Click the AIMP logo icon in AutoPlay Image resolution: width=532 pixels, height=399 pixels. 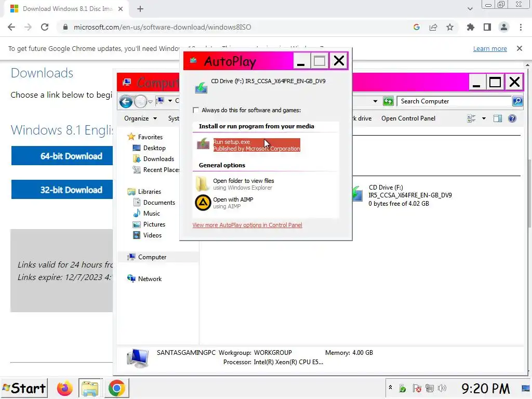tap(203, 203)
